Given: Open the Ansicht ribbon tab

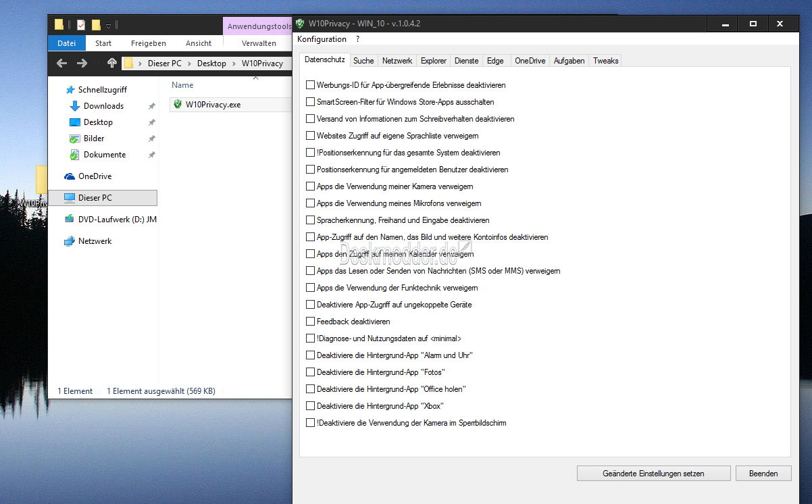Looking at the screenshot, I should point(199,43).
